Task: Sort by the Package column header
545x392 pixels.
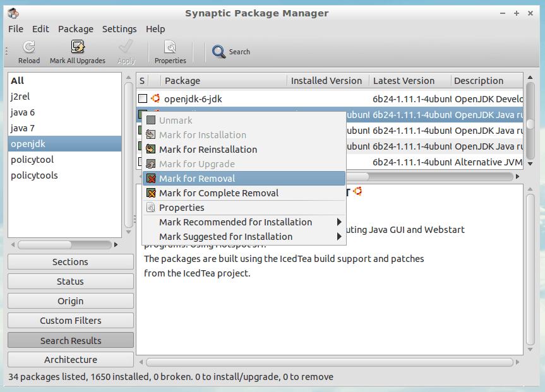Action: 224,81
